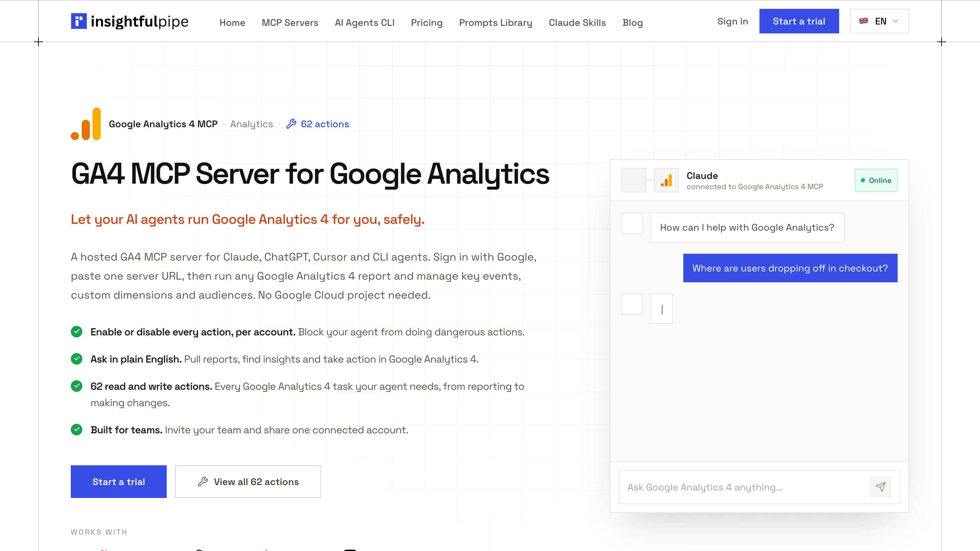Click the 'connected to Google Analytics 4 MCP' subtitle
This screenshot has height=551, width=980.
tap(755, 187)
